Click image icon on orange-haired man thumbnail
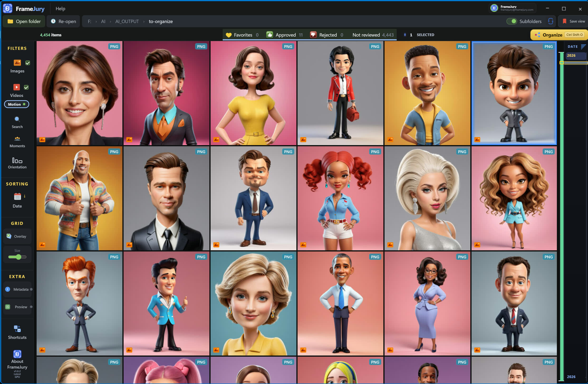588x384 pixels. point(42,350)
